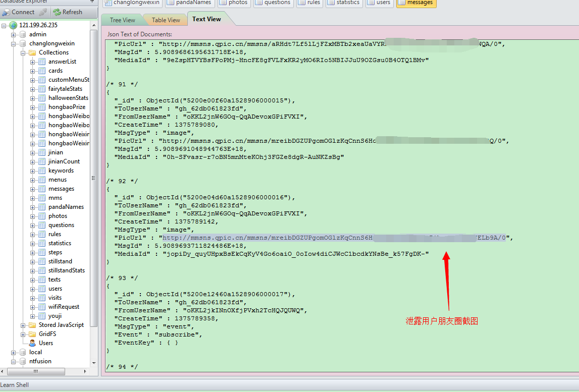Viewport: 579px width, 392px height.
Task: Click the tree panel horizontal scrollbar
Action: [x=36, y=371]
